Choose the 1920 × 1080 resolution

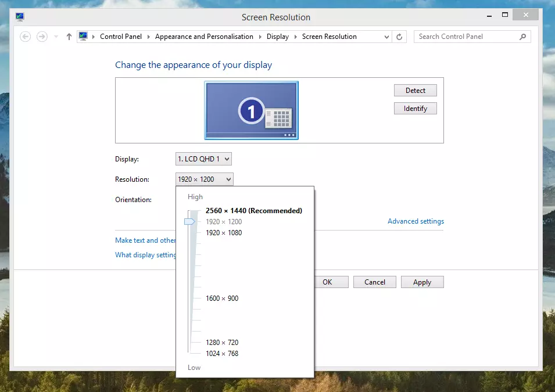pos(224,232)
